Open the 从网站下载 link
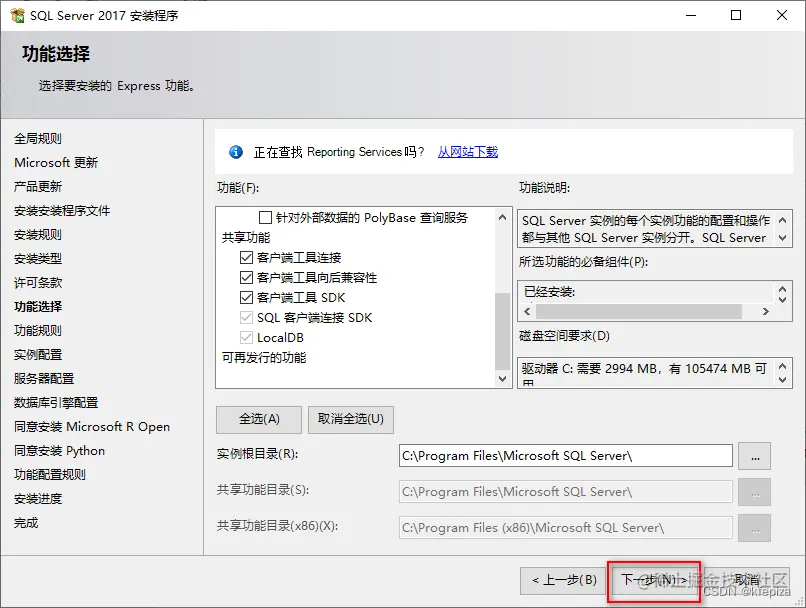 pyautogui.click(x=468, y=152)
